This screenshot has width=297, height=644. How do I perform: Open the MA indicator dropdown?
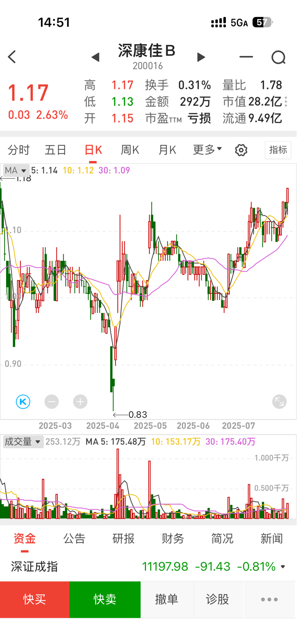click(16, 170)
